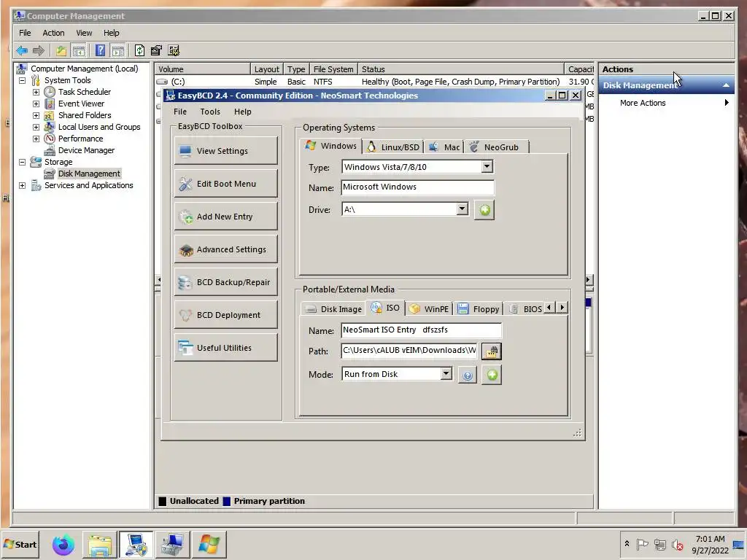This screenshot has height=560, width=747.
Task: Open the Type dropdown Windows Vista/7/8/10
Action: pos(487,167)
